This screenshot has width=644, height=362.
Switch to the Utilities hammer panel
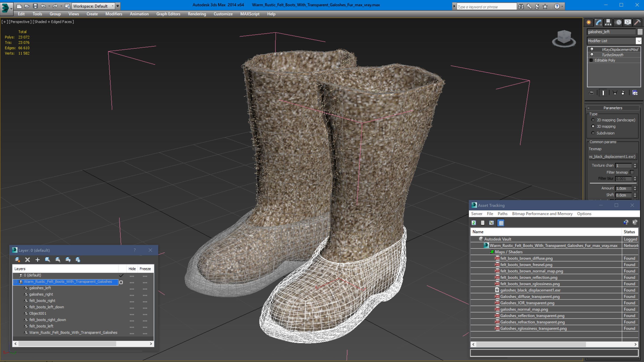[637, 23]
